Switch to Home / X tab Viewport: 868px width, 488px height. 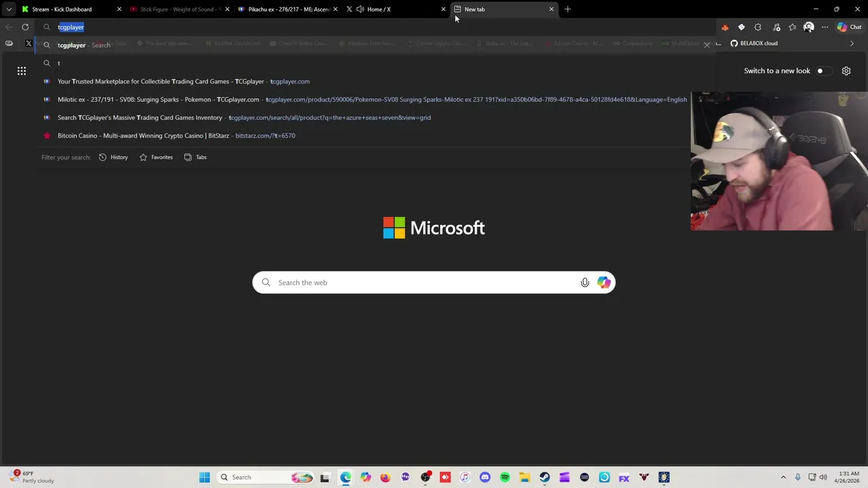pyautogui.click(x=395, y=9)
